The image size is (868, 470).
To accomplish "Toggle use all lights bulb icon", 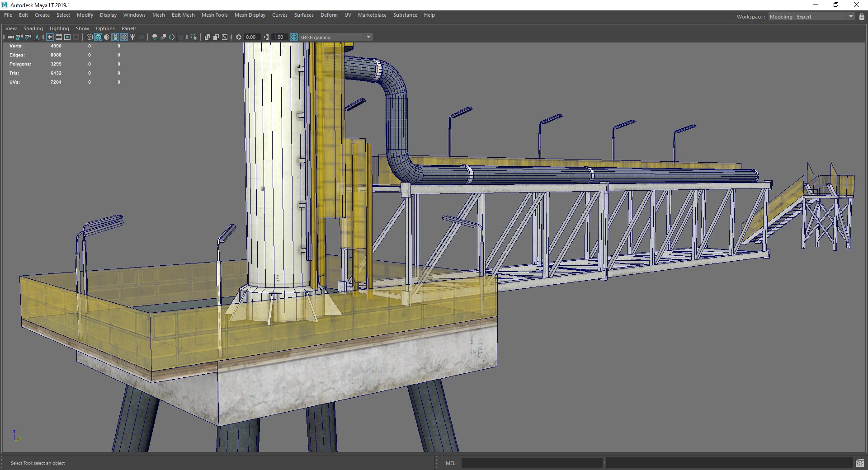I will [132, 37].
